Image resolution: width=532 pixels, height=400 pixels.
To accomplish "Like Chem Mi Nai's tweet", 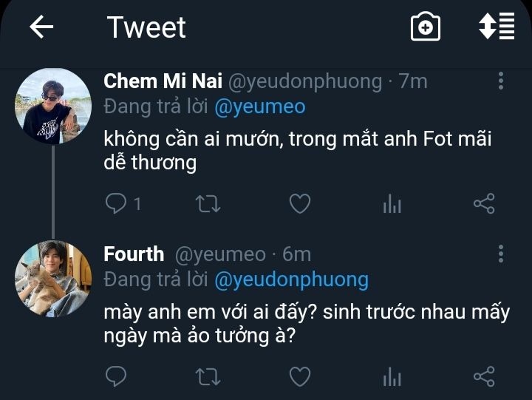I will (299, 203).
